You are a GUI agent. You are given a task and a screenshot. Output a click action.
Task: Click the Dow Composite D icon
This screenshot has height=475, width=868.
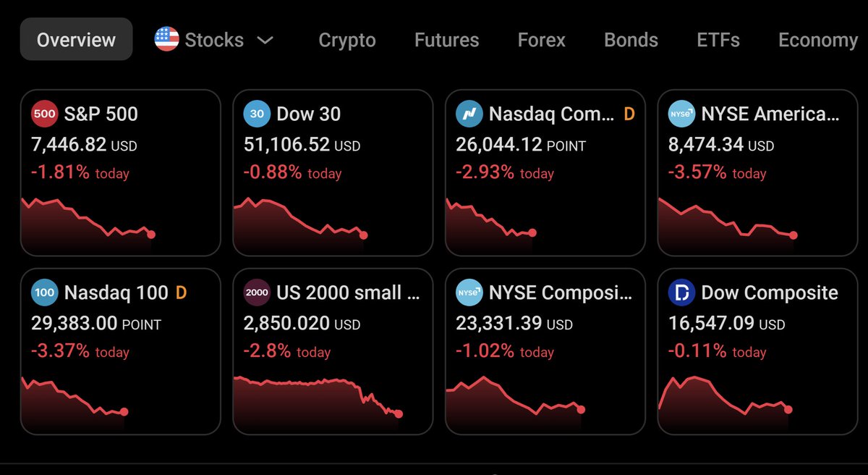pos(681,293)
